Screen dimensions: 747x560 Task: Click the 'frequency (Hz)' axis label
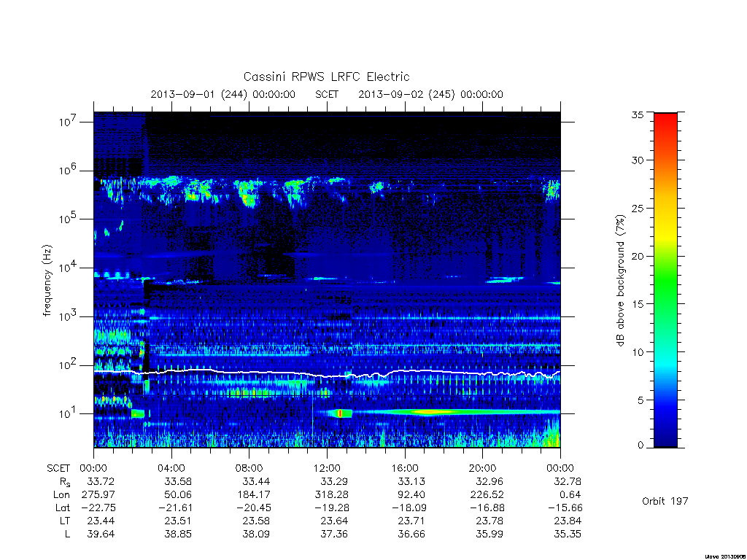[47, 281]
